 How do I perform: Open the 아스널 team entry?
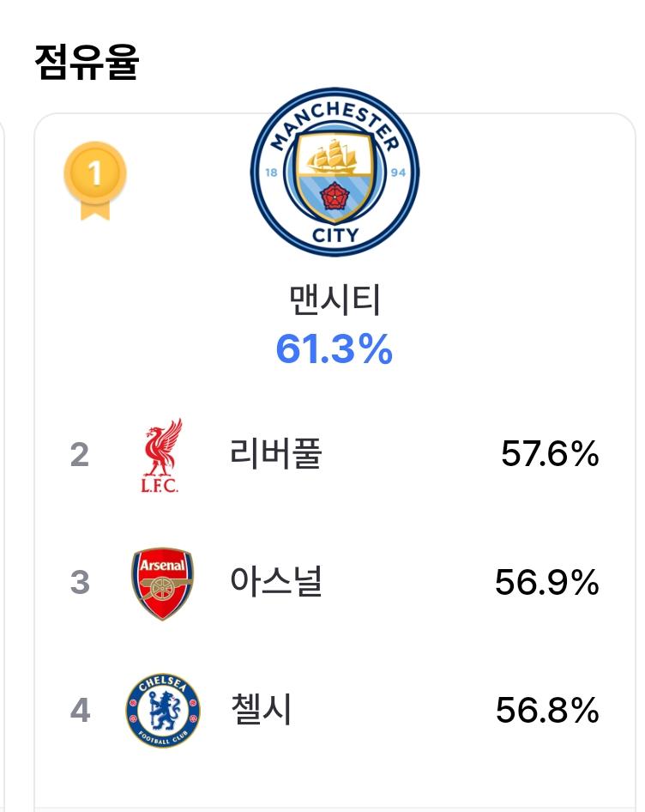click(x=276, y=581)
